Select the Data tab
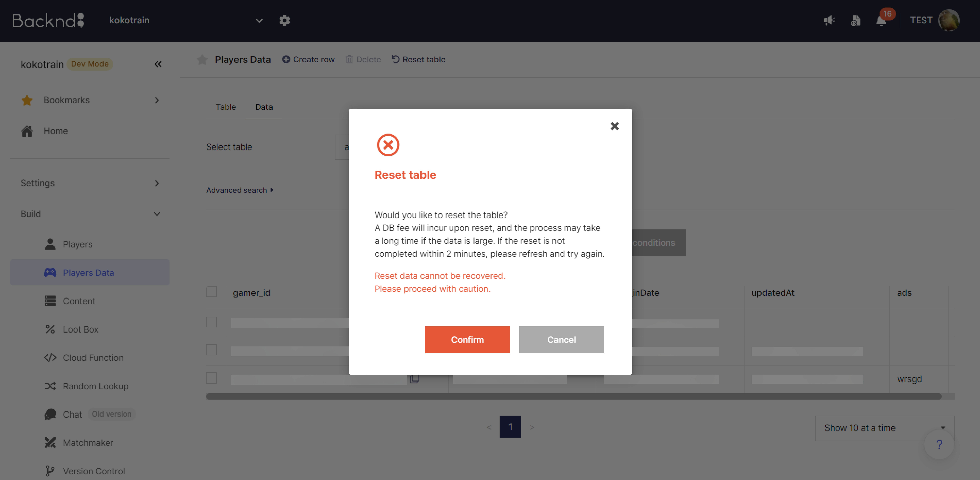This screenshot has width=980, height=480. [x=264, y=107]
